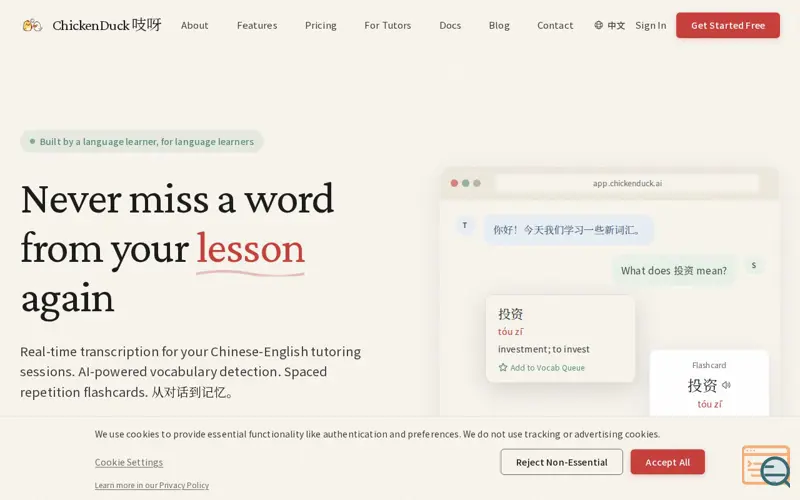Click the ChickenDuck logo icon
This screenshot has height=500, width=800.
point(32,25)
